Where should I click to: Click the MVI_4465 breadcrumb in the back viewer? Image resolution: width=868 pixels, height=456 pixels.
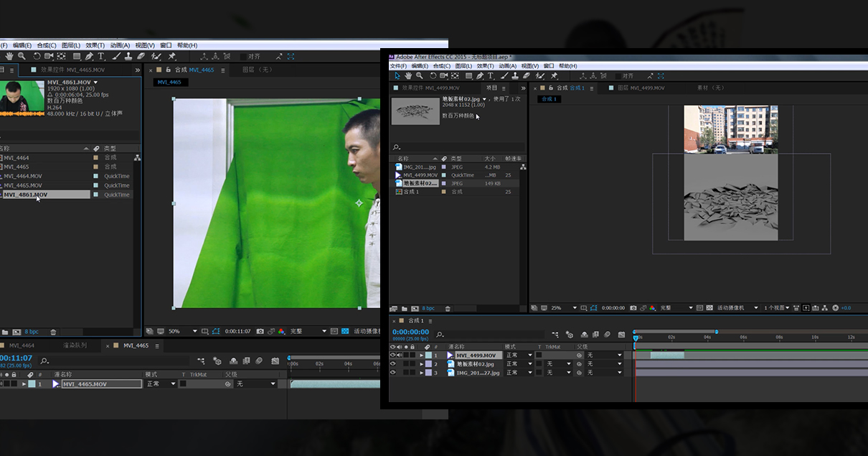point(169,82)
